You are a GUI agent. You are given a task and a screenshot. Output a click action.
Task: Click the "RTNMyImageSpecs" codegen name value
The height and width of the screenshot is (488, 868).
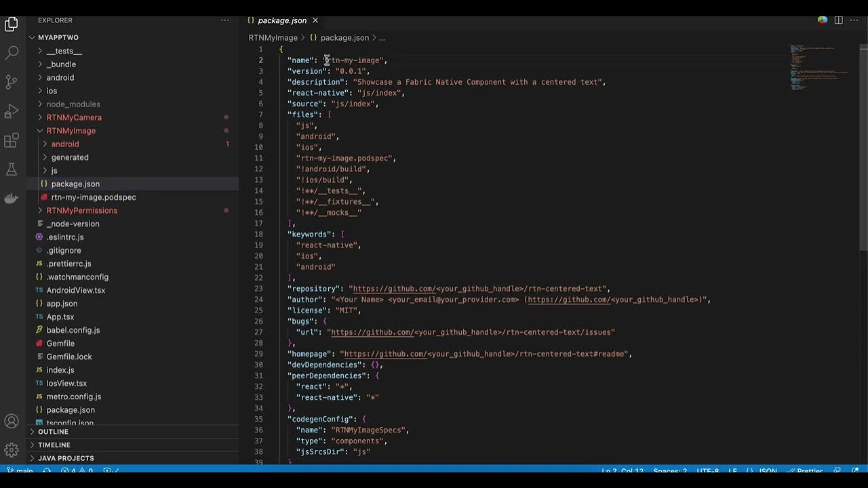(368, 430)
